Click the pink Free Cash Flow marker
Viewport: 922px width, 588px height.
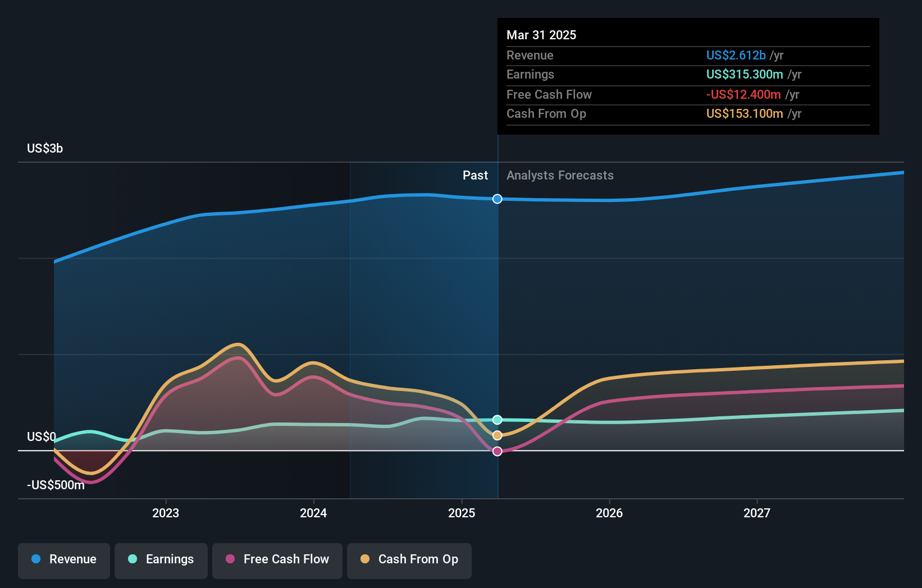[x=497, y=451]
